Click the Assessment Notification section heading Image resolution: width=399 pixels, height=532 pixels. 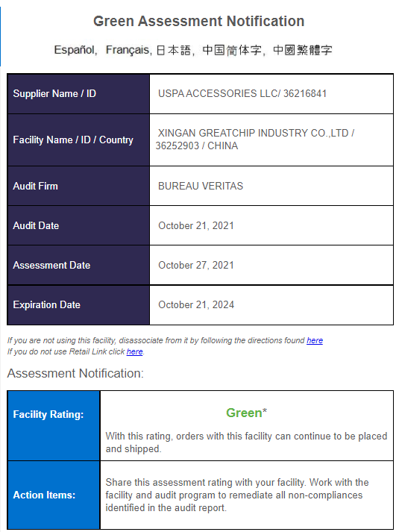[x=75, y=373]
